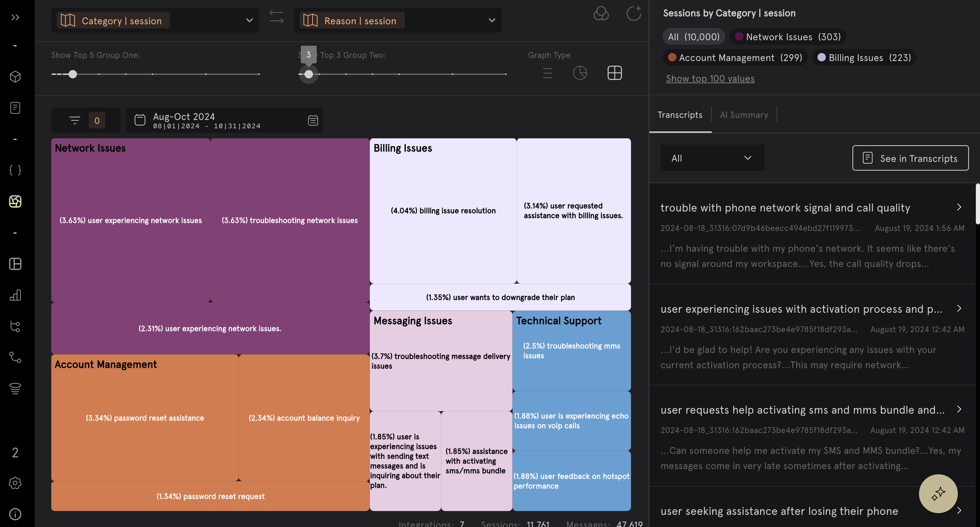Open the layout panel icon in sidebar
This screenshot has height=527, width=980.
15,264
